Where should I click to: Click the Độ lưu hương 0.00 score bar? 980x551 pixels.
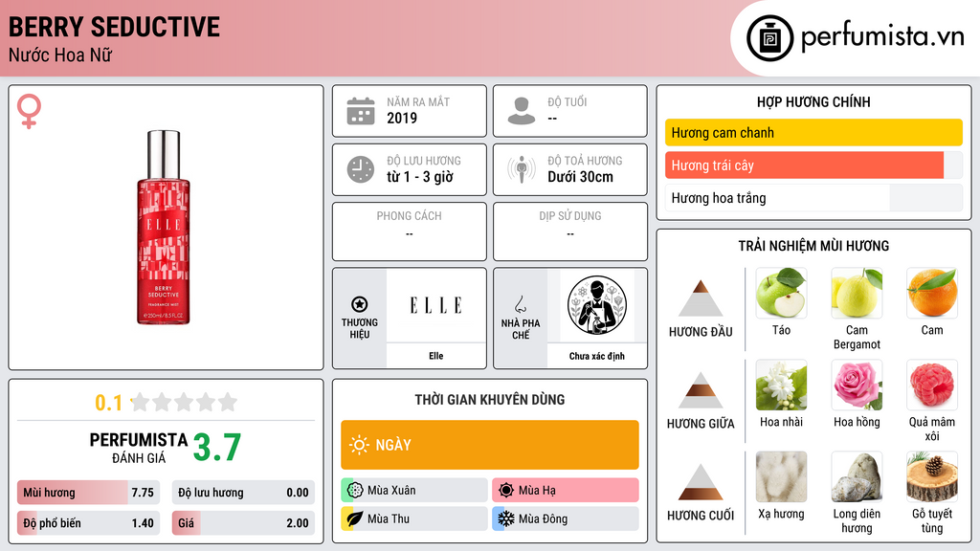point(243,493)
